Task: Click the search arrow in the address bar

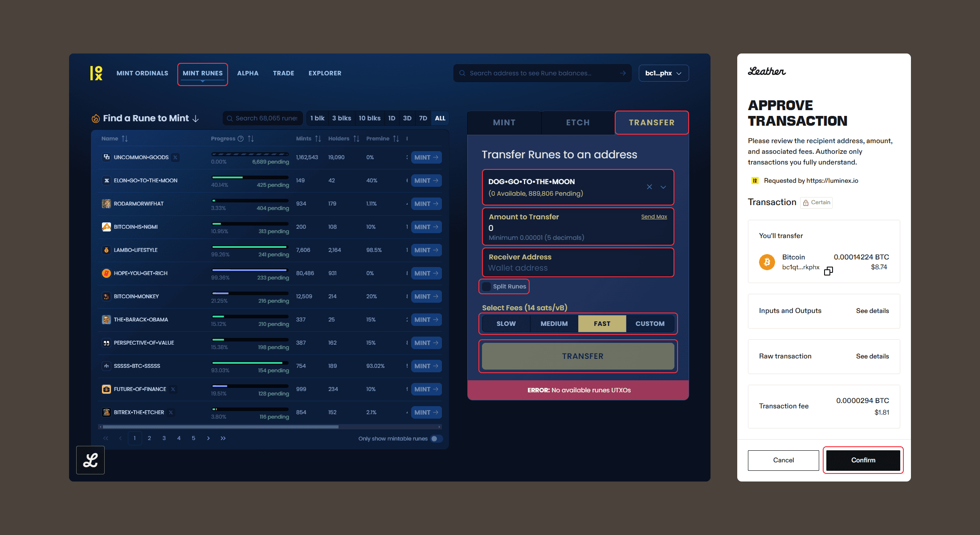Action: click(x=623, y=73)
